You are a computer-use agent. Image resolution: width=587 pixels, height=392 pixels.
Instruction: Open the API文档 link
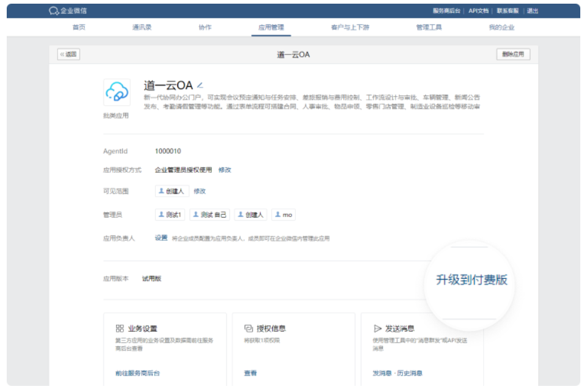pos(478,11)
